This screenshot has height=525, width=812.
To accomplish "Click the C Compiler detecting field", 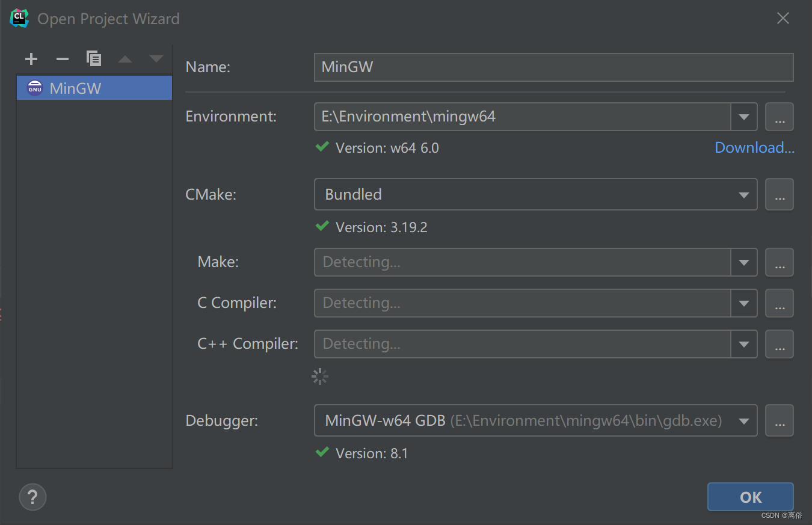I will tap(522, 303).
